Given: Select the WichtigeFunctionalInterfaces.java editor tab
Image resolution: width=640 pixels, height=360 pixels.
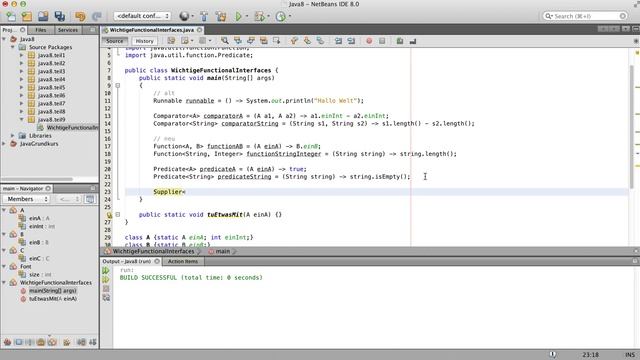Looking at the screenshot, I should 152,30.
